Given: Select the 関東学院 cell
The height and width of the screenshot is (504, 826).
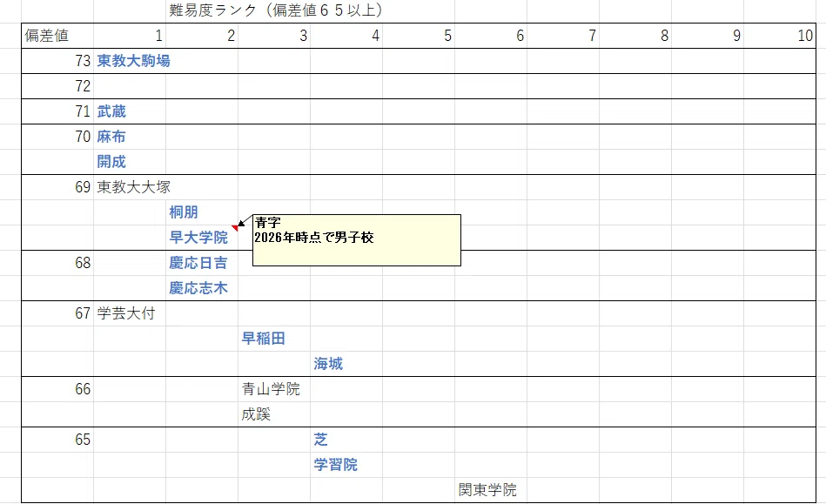Looking at the screenshot, I should [x=491, y=490].
